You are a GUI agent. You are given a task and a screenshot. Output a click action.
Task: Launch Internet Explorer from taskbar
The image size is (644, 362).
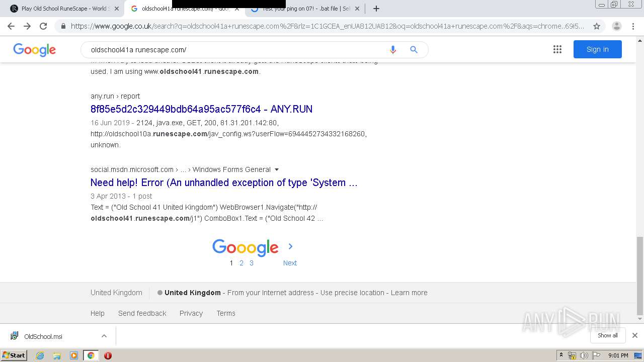click(x=40, y=355)
